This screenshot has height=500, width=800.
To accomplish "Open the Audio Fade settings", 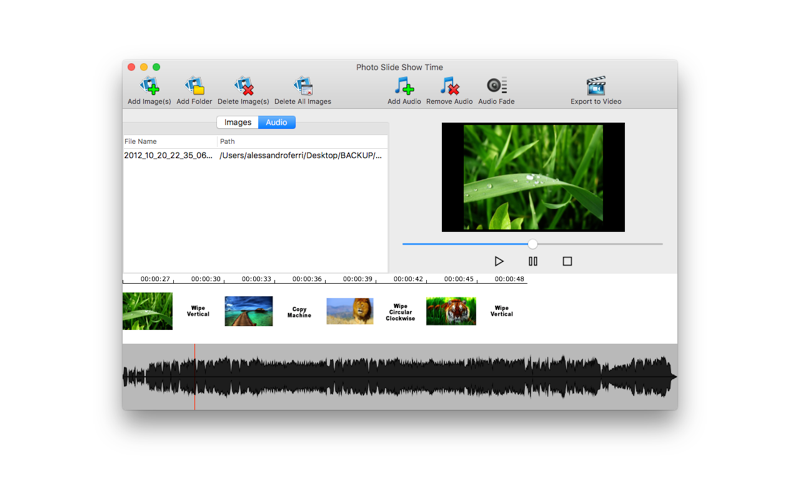I will pos(496,87).
